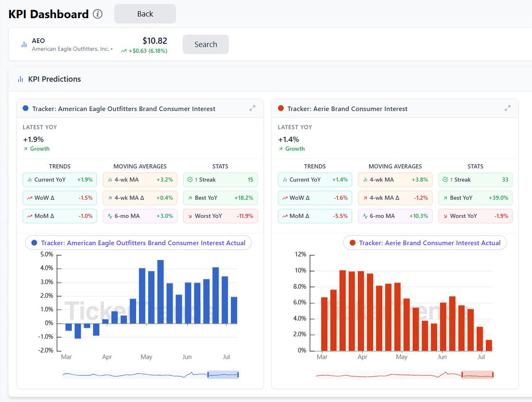The image size is (532, 402).
Task: Click the KPI Predictions heading
Action: [x=55, y=79]
